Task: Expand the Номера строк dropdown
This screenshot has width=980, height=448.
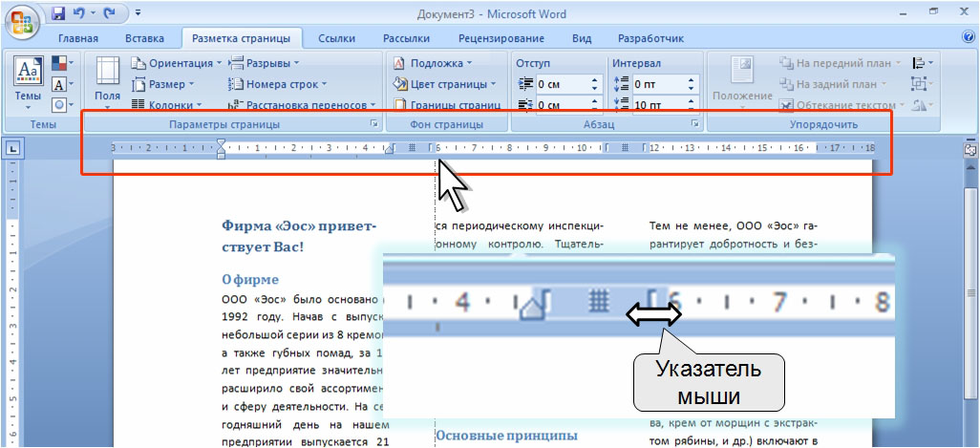Action: point(277,84)
